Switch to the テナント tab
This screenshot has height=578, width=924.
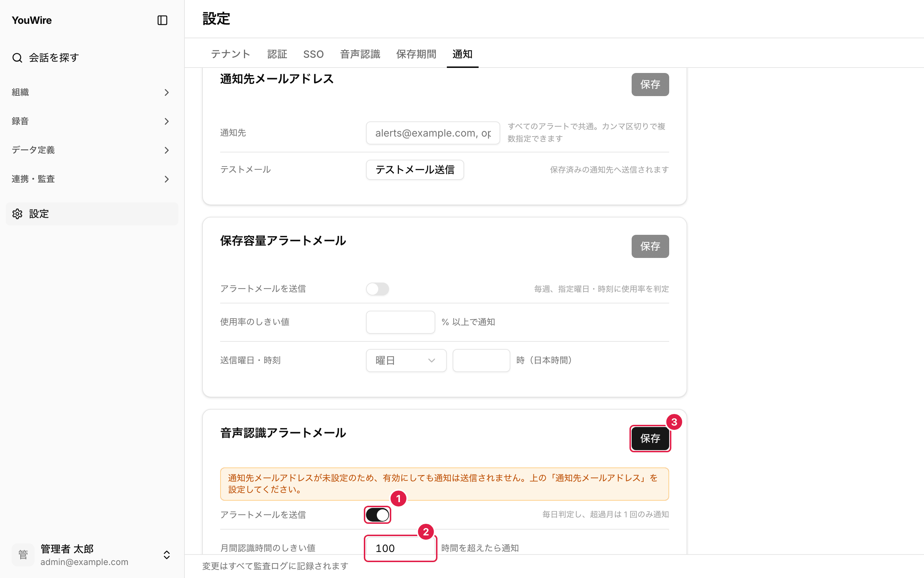231,54
